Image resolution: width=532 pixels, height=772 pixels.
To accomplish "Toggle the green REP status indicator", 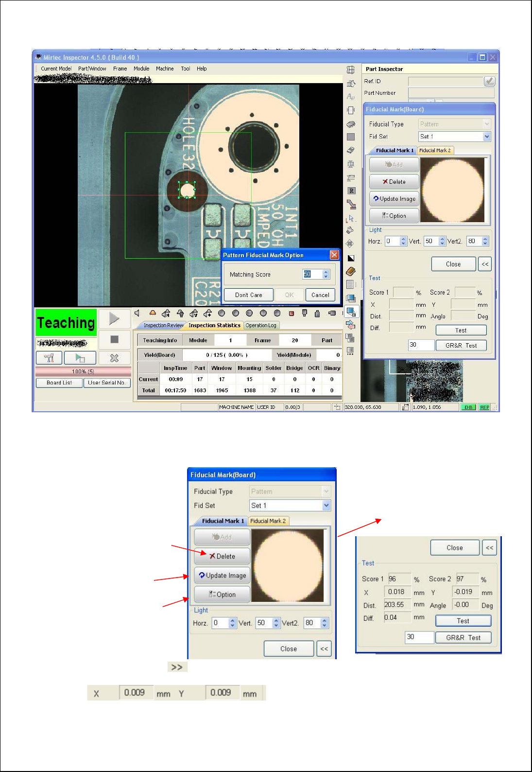I will coord(484,407).
